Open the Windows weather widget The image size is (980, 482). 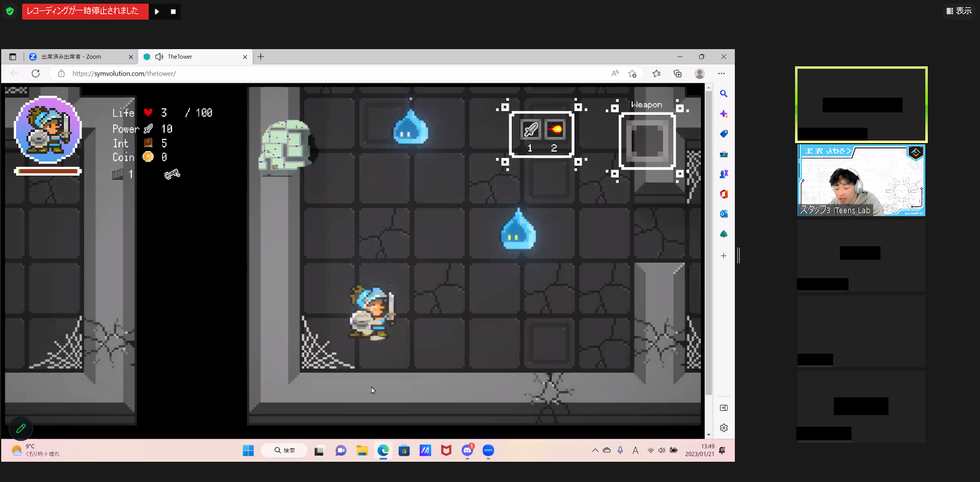[x=36, y=450]
